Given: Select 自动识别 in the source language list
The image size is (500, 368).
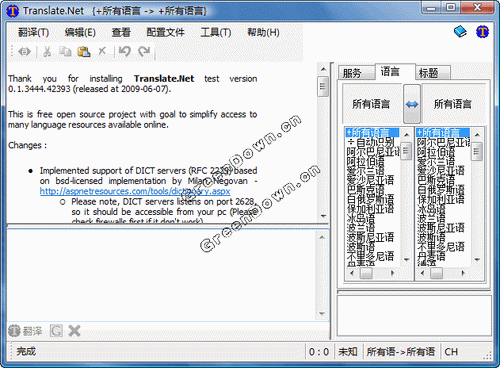Looking at the screenshot, I should click(370, 143).
